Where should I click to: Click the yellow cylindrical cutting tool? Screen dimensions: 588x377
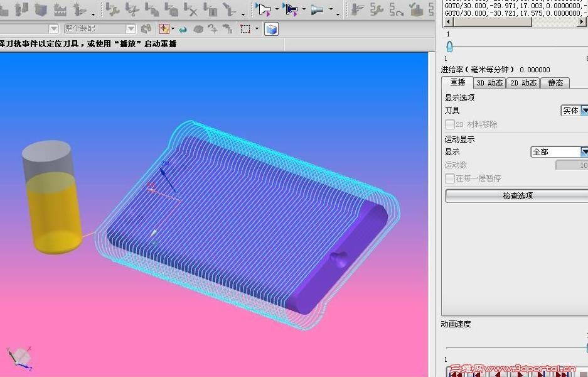(x=53, y=197)
